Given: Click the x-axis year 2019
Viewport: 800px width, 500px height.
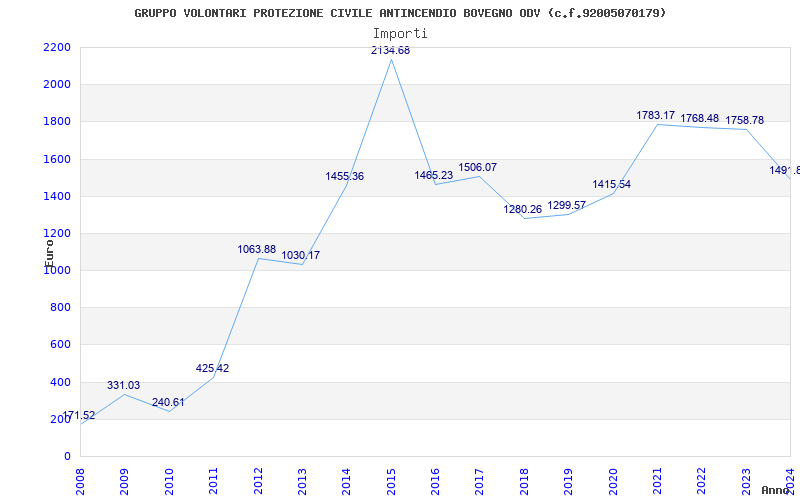Looking at the screenshot, I should 568,481.
